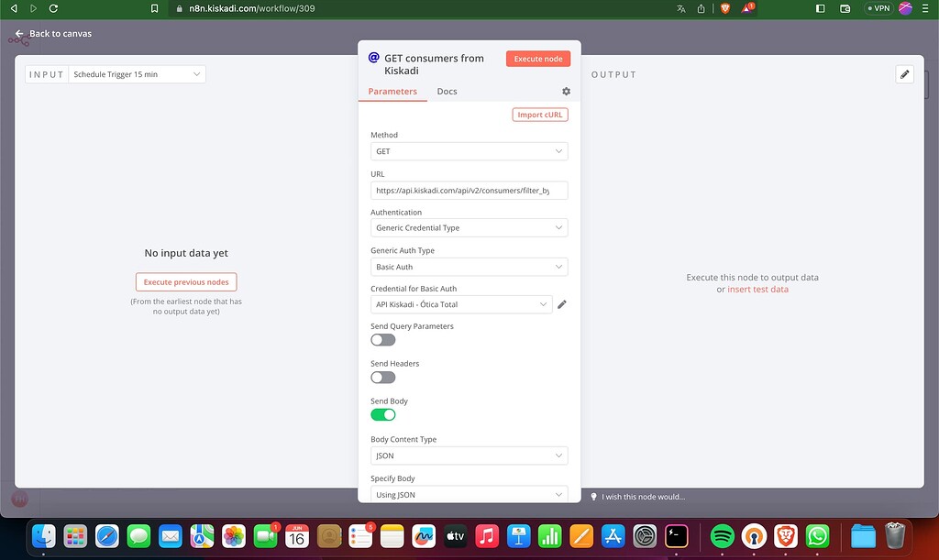Screen dimensions: 939x560
Task: Click the browser bookmark icon
Action: (154, 8)
